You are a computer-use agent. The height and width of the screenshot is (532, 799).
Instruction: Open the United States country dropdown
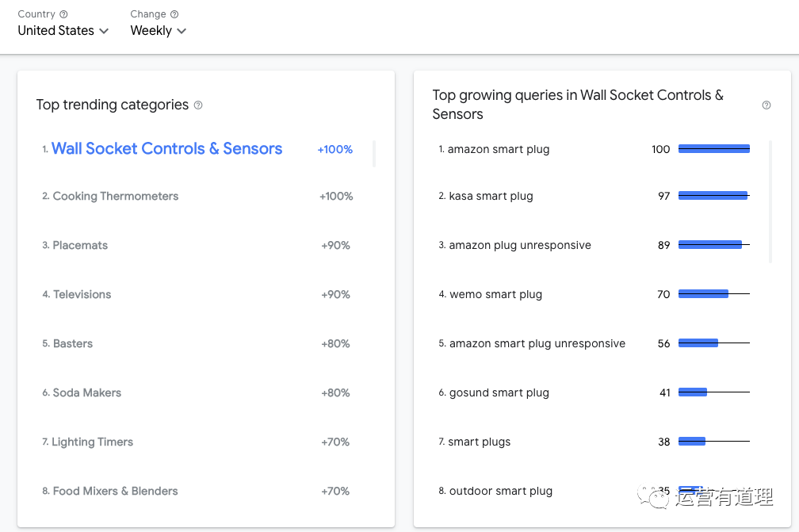click(x=63, y=31)
